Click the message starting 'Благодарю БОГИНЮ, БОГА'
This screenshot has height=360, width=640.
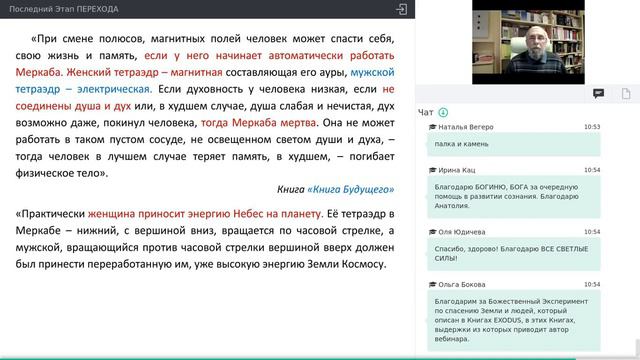click(513, 196)
